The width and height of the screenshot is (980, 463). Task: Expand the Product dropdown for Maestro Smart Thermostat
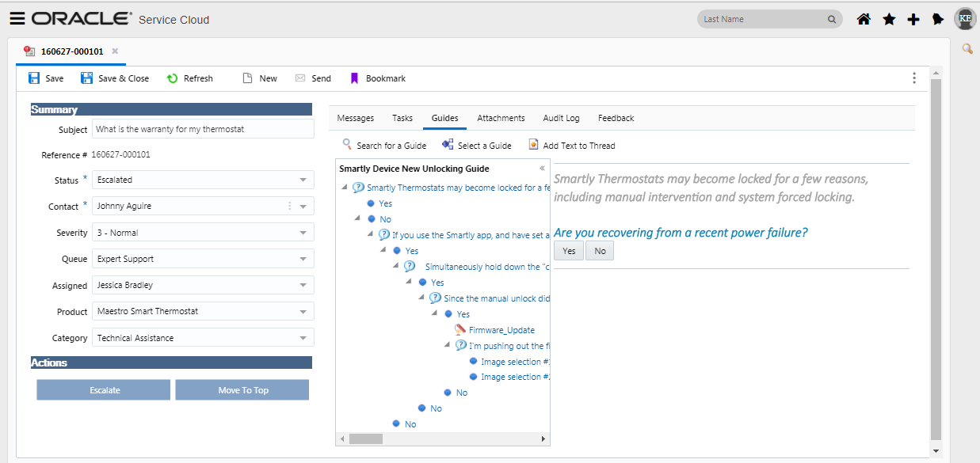(302, 311)
